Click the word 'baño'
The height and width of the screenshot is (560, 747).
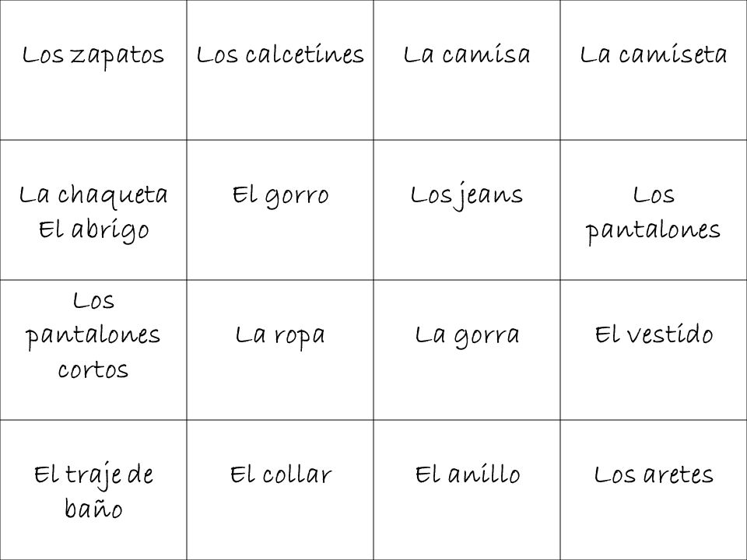94,508
